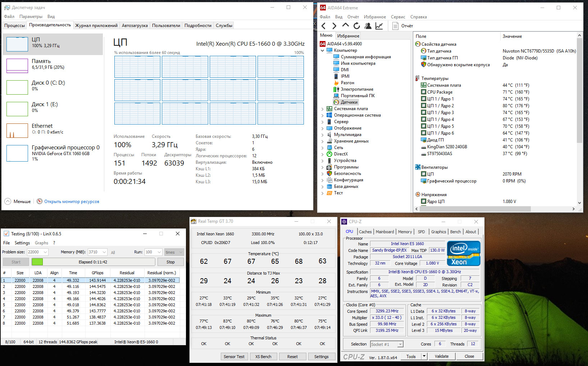The height and width of the screenshot is (366, 588).
Task: Open the Run count dropdown in LinX
Action: (159, 252)
